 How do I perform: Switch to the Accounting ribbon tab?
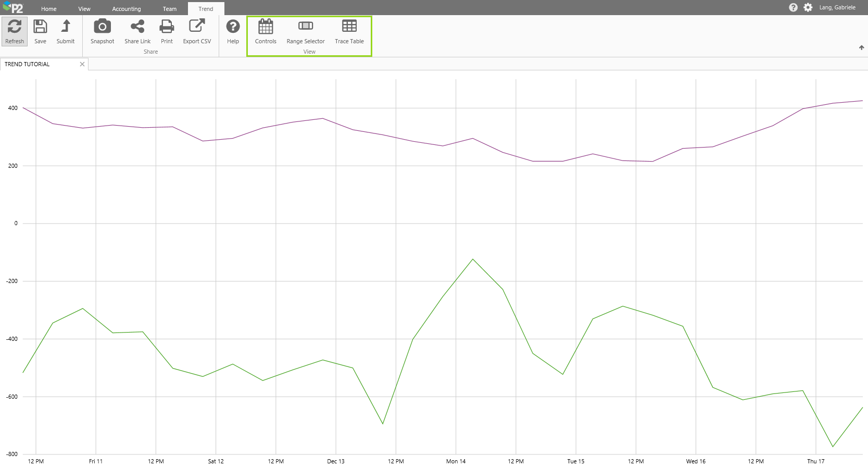(x=127, y=9)
